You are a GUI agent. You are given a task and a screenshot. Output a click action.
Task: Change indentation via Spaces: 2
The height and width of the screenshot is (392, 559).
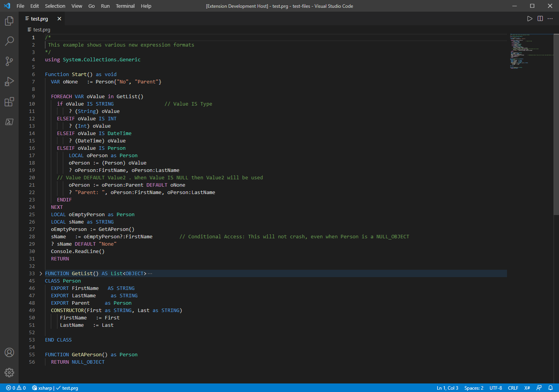[x=474, y=388]
